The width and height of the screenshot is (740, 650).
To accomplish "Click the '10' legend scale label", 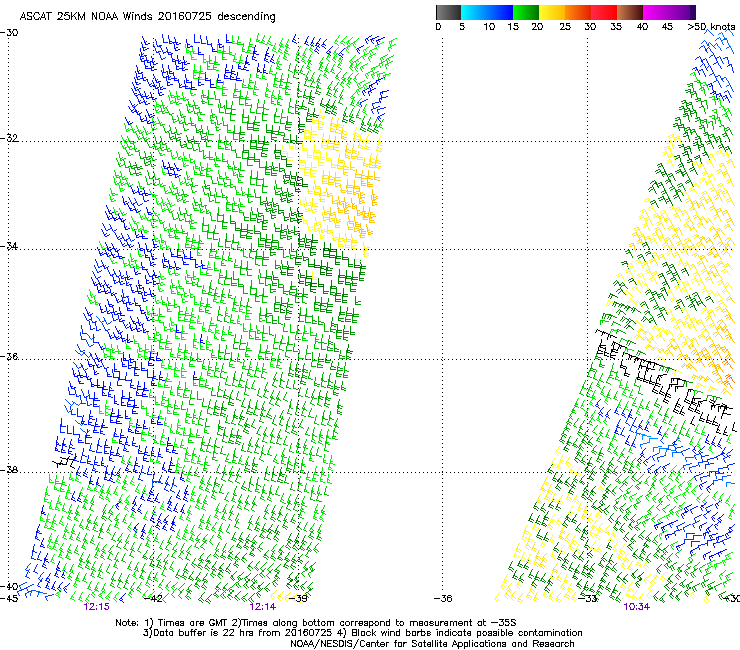I will point(489,27).
